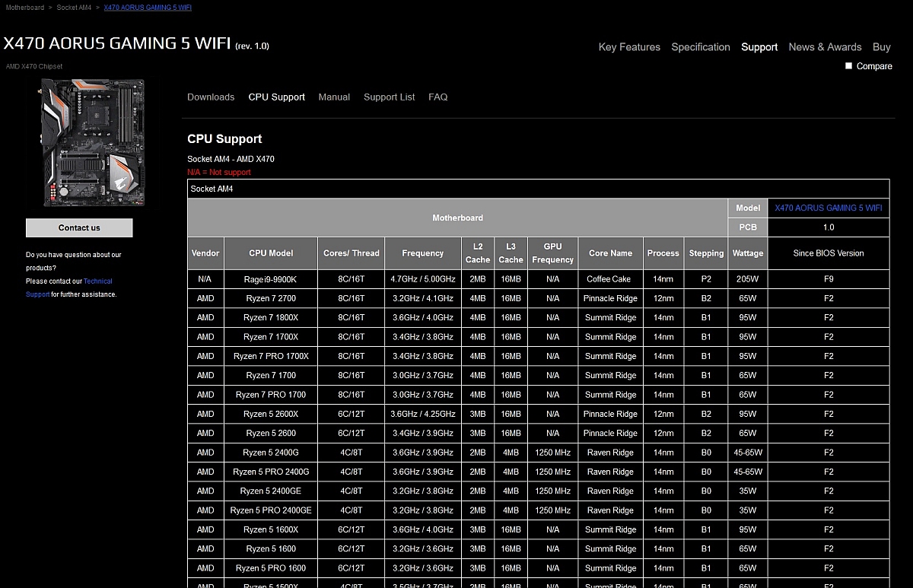Select the Ryzen 7 1800X cell
The image size is (913, 588).
[x=271, y=318]
